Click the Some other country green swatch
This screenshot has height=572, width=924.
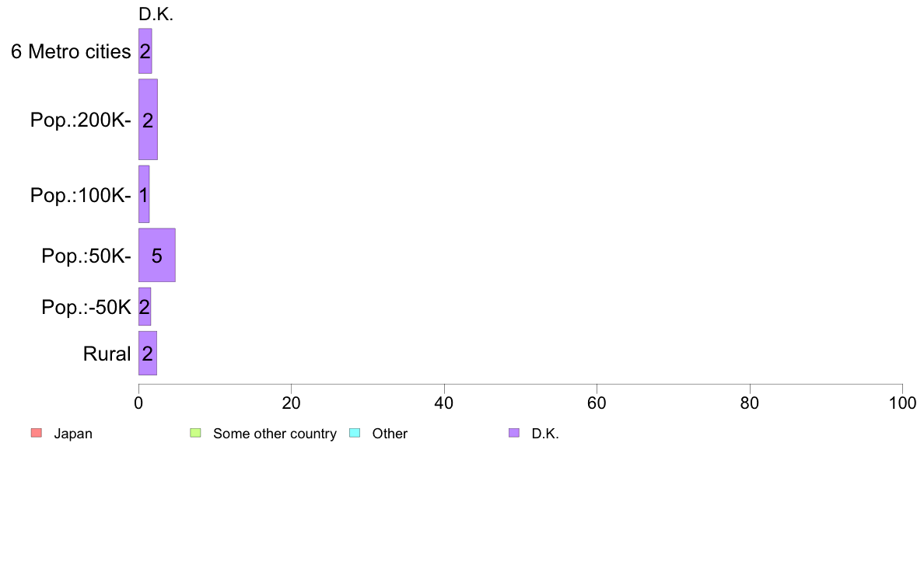[196, 433]
